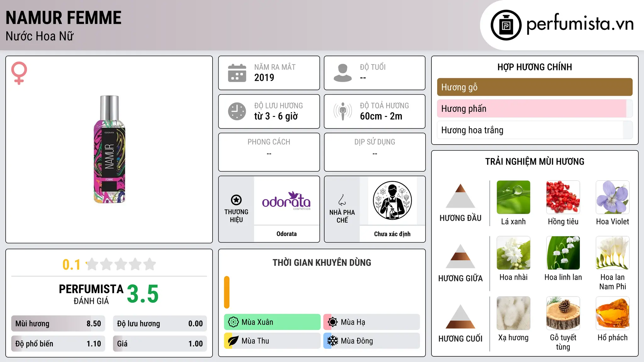The width and height of the screenshot is (644, 362).
Task: Click the Hương giữa pyramid icon
Action: [460, 256]
